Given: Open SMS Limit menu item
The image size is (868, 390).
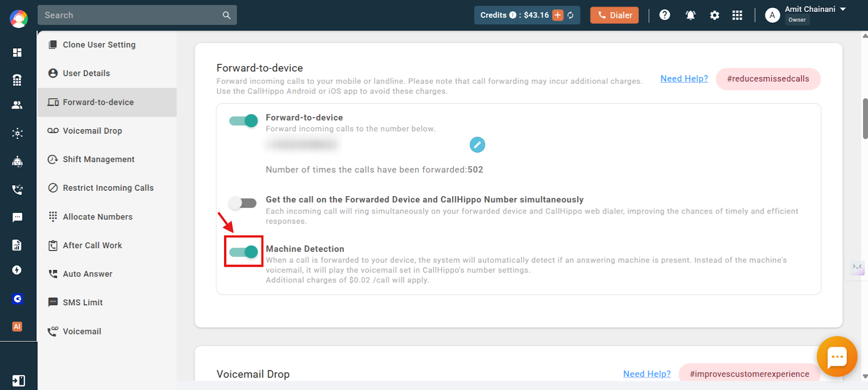Looking at the screenshot, I should [107, 303].
